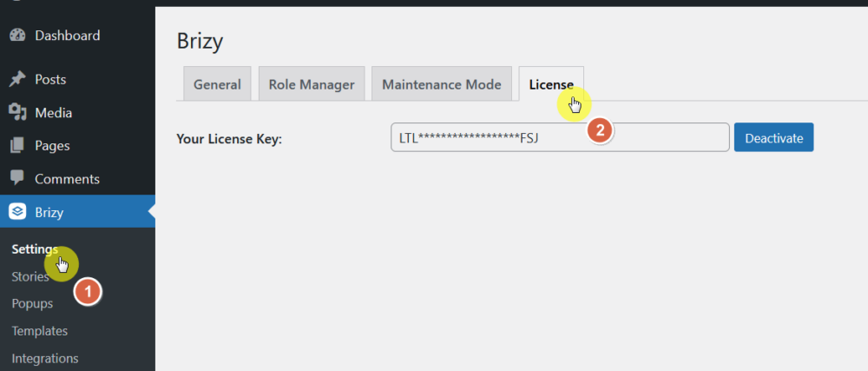Viewport: 868px width, 371px height.
Task: Open the Settings submenu item
Action: tap(35, 249)
